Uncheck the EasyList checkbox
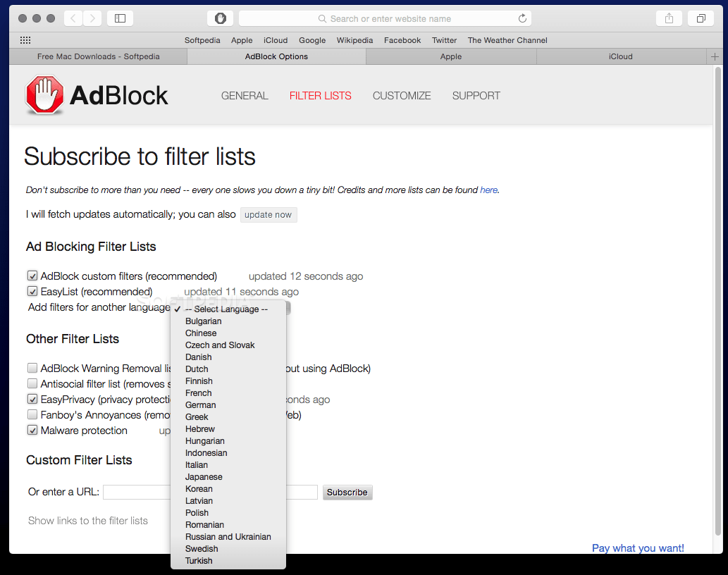This screenshot has width=728, height=575. coord(32,292)
